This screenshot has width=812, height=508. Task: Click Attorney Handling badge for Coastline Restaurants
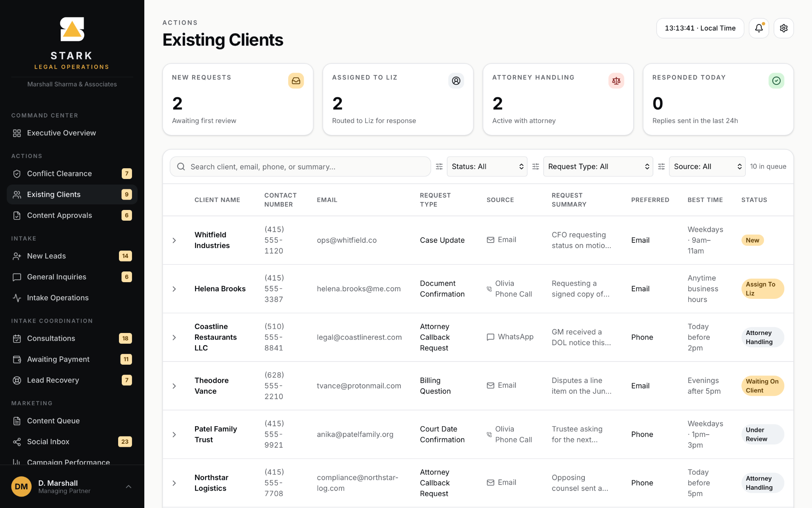pos(762,337)
